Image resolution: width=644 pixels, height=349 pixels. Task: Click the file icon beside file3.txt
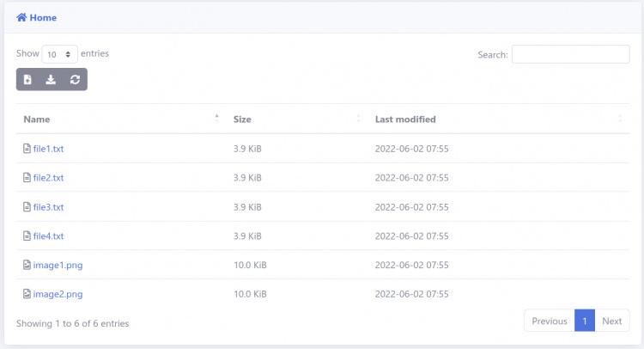point(27,207)
